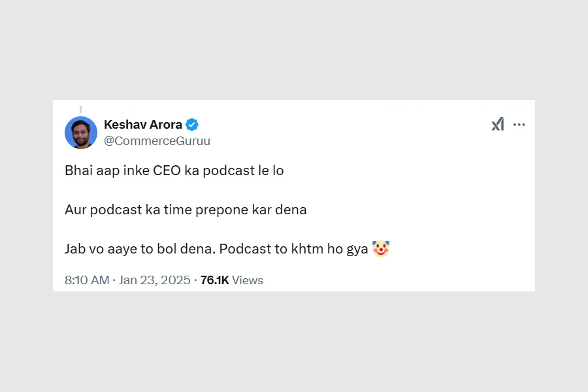Click 'Podcast to khtm ho gya' text
The image size is (588, 392).
(x=293, y=249)
